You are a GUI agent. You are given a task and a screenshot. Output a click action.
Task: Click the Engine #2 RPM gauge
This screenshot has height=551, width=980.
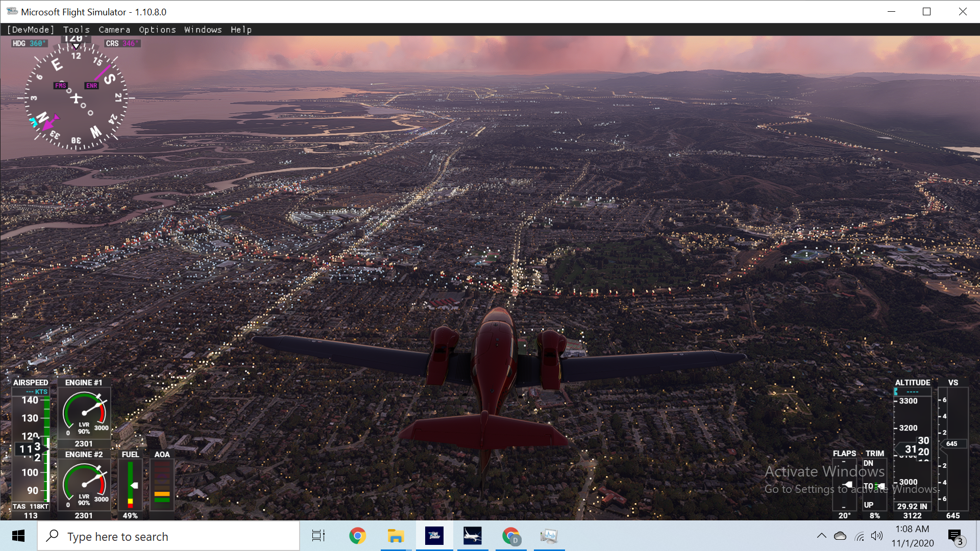coord(84,485)
